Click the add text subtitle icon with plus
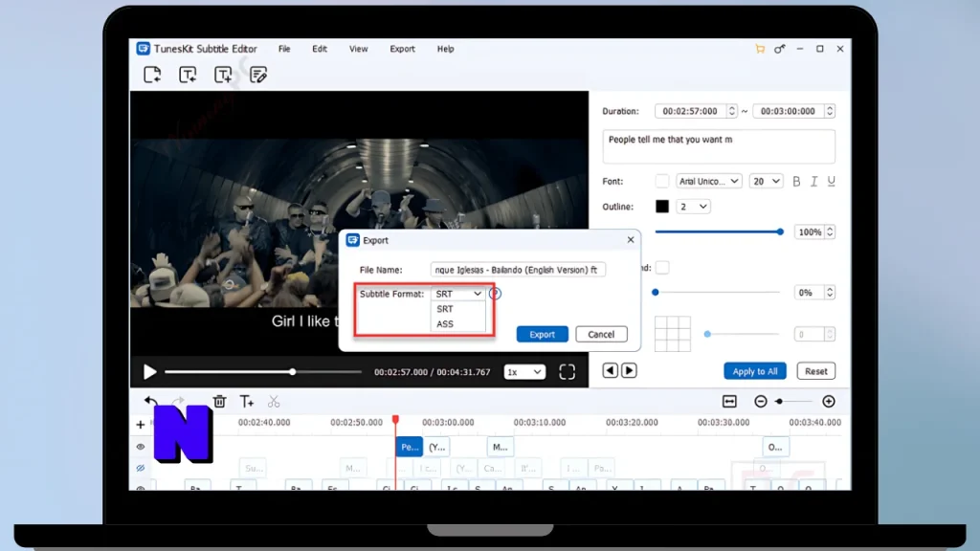 pyautogui.click(x=223, y=75)
